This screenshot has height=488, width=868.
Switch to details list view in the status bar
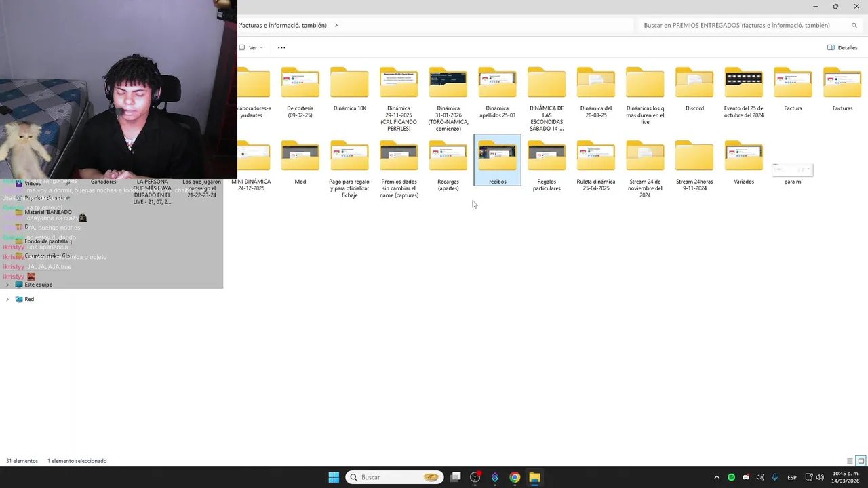point(850,461)
